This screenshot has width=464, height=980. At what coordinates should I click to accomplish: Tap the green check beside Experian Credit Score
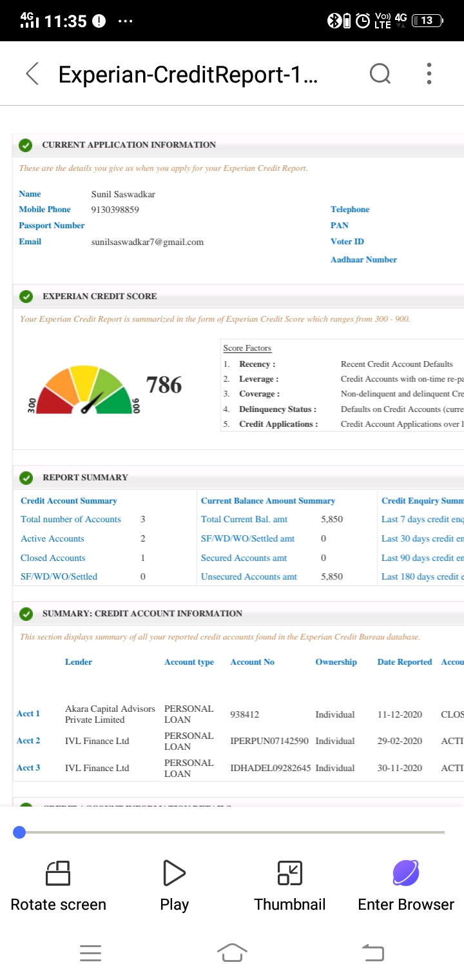point(26,297)
